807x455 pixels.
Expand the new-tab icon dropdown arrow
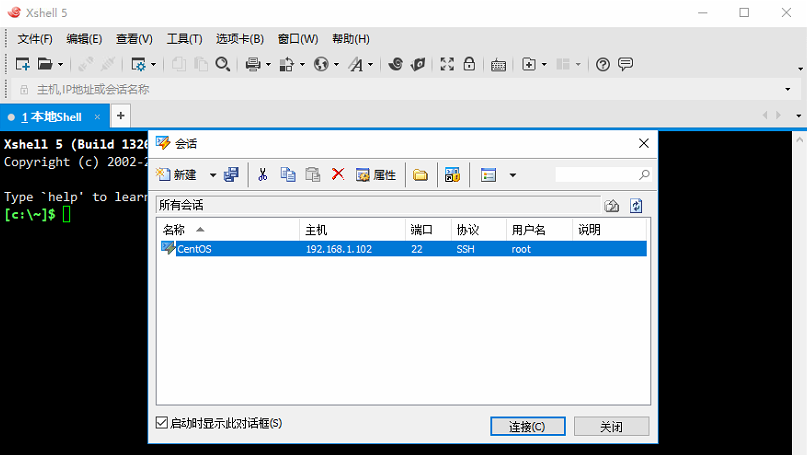coord(545,65)
